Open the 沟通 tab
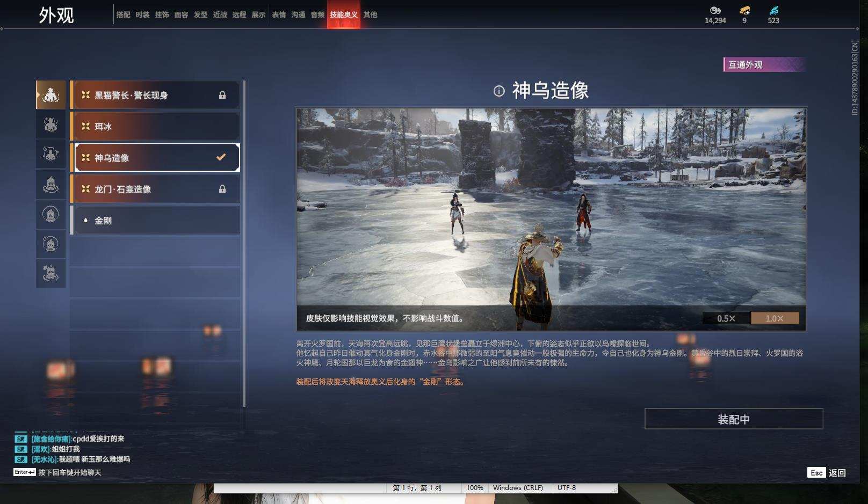Screen dimensions: 868x504 click(299, 14)
